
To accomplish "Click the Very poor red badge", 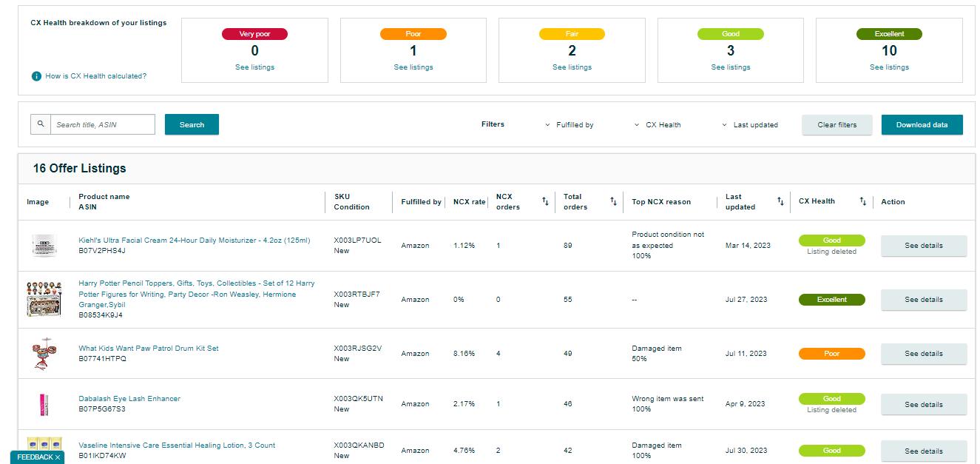I will [x=255, y=34].
